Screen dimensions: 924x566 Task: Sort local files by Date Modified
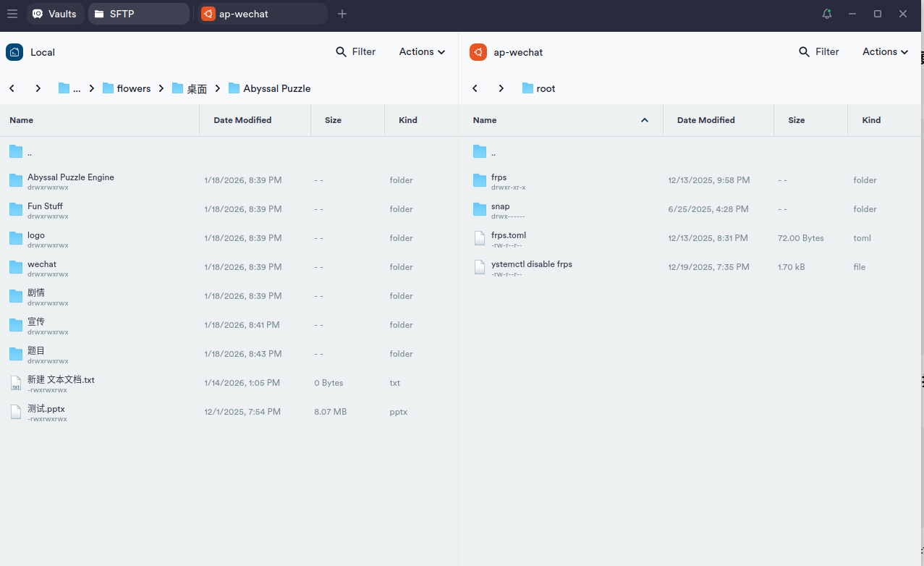pyautogui.click(x=242, y=120)
